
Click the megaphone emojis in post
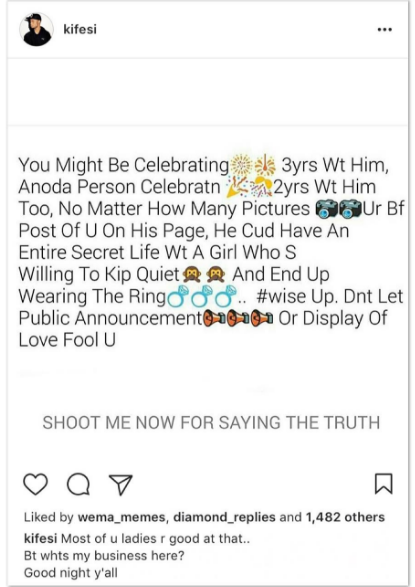[x=238, y=318]
